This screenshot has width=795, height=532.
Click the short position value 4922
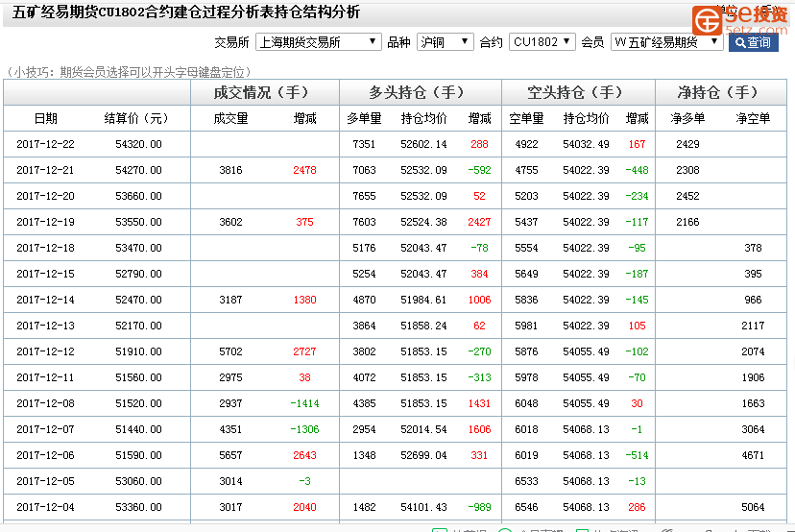tap(526, 145)
